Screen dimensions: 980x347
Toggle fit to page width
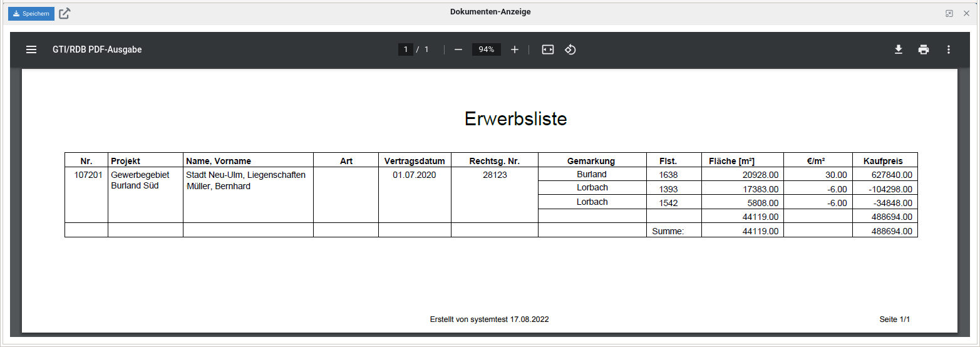pos(548,49)
